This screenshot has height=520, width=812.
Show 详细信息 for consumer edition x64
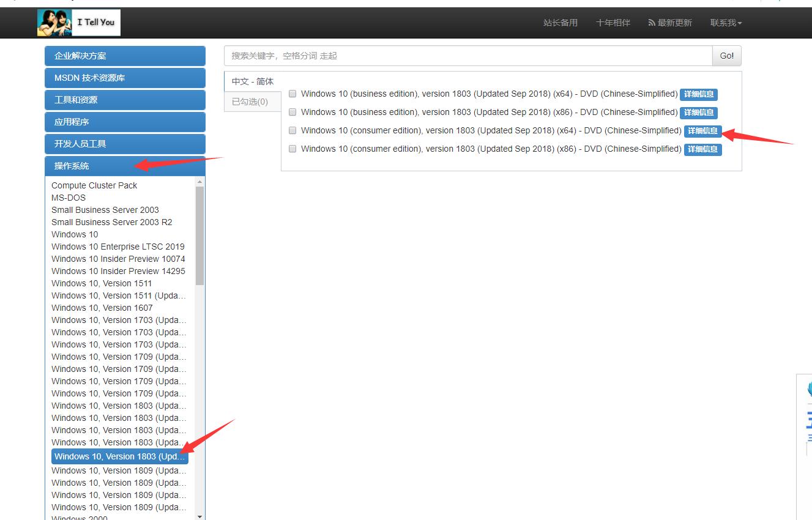[702, 131]
